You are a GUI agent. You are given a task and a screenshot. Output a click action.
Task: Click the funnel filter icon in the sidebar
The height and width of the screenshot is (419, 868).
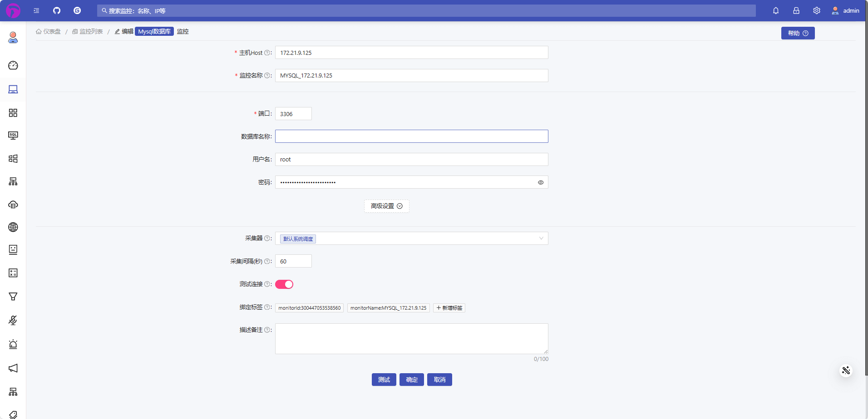click(13, 296)
